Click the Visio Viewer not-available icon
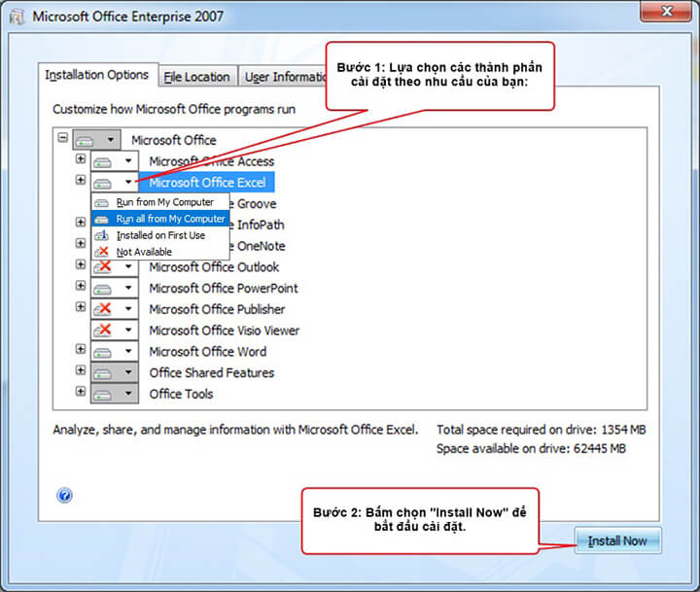Screen dimensions: 700x592 (104, 331)
